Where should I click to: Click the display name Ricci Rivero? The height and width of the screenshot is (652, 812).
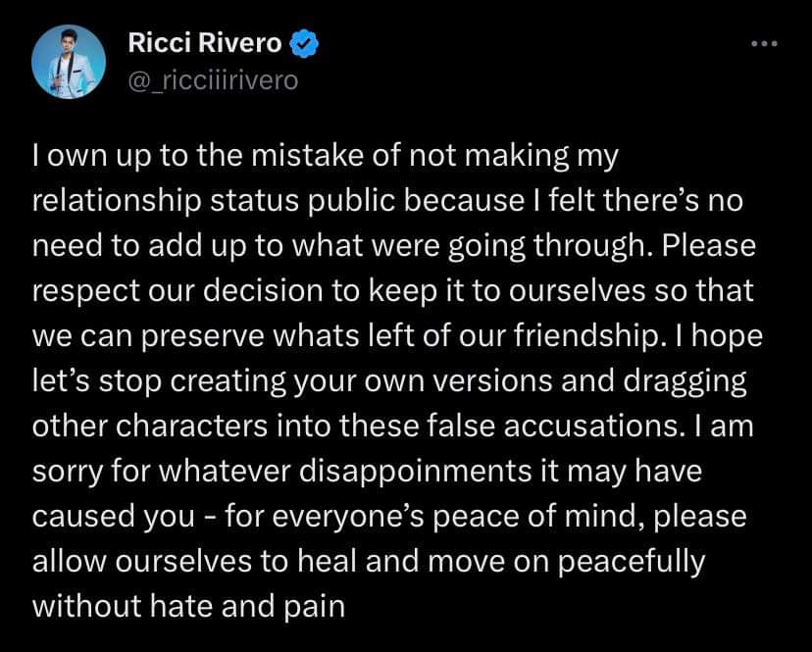[204, 44]
